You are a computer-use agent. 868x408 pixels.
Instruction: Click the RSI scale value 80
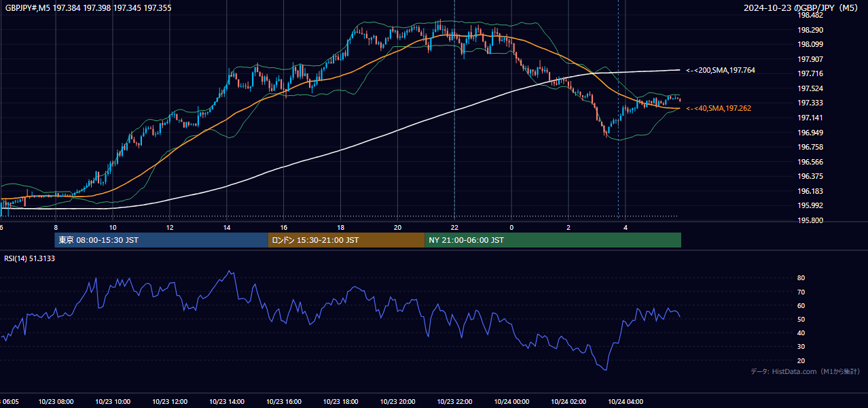tap(801, 278)
